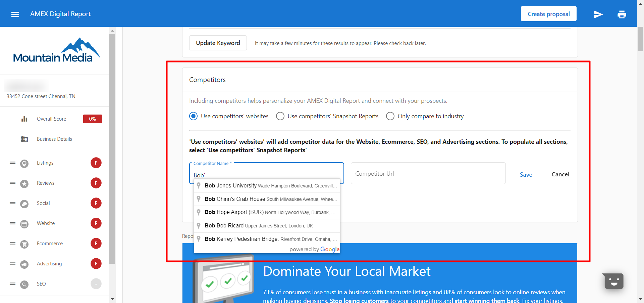This screenshot has width=644, height=303.
Task: Click the Competitors section heading
Action: tap(207, 80)
